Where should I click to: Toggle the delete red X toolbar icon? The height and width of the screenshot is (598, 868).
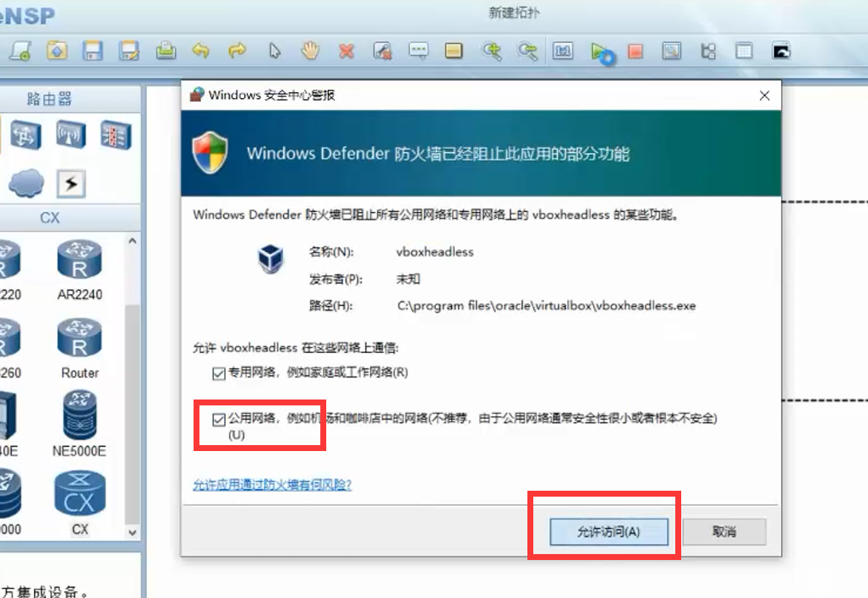346,52
